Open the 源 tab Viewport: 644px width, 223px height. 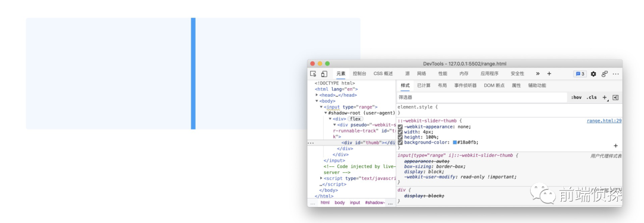(x=407, y=74)
